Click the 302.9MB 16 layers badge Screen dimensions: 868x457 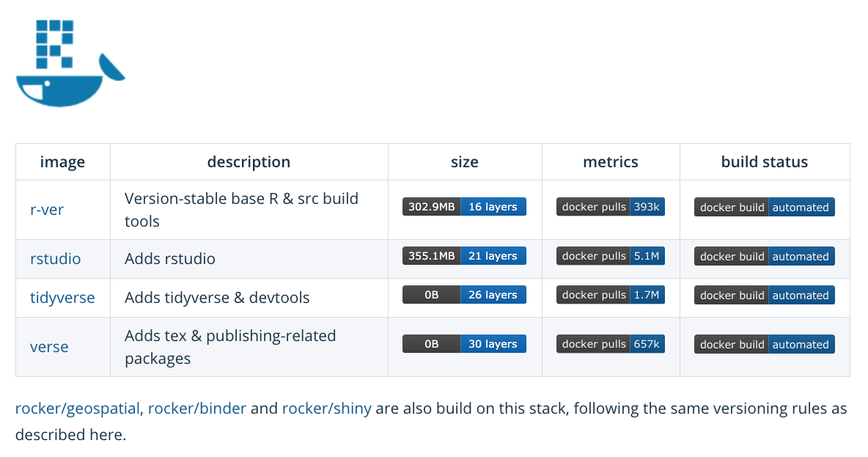click(465, 207)
